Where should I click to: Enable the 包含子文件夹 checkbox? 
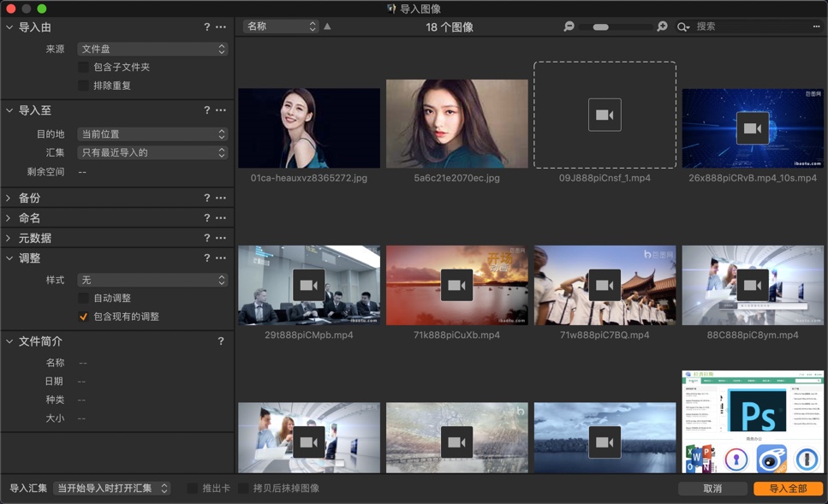tap(83, 67)
